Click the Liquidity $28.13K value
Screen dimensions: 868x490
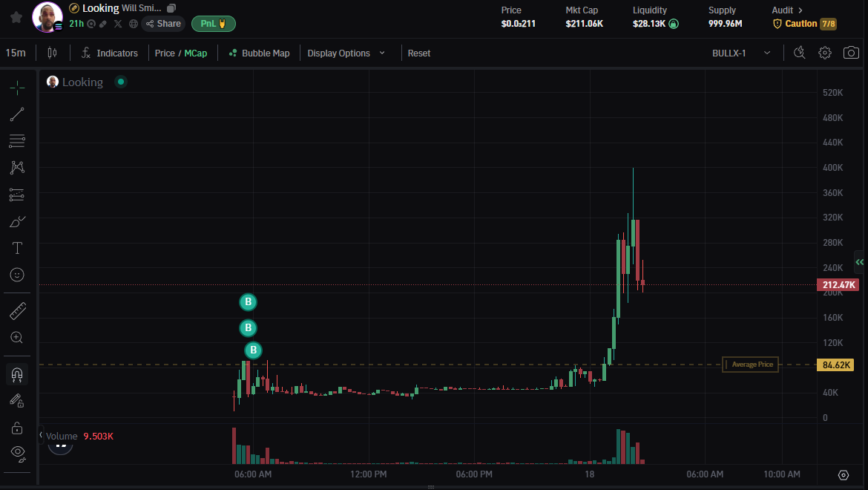649,24
